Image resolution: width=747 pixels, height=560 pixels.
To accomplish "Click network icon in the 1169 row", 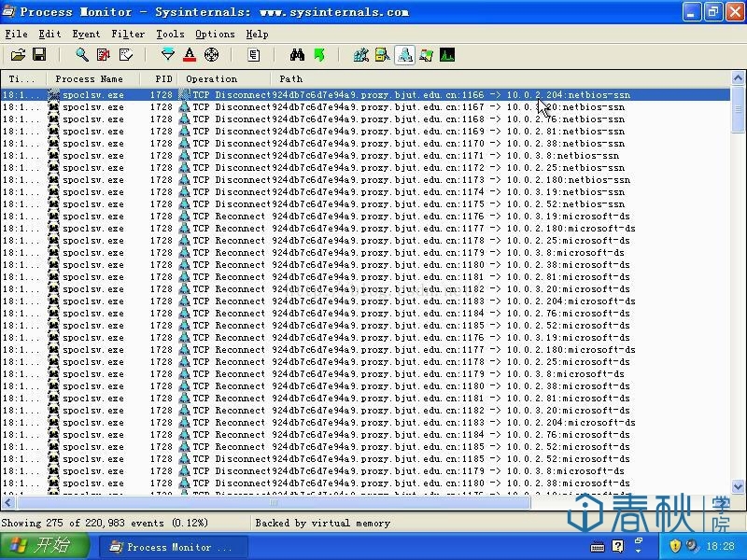I will pyautogui.click(x=184, y=132).
